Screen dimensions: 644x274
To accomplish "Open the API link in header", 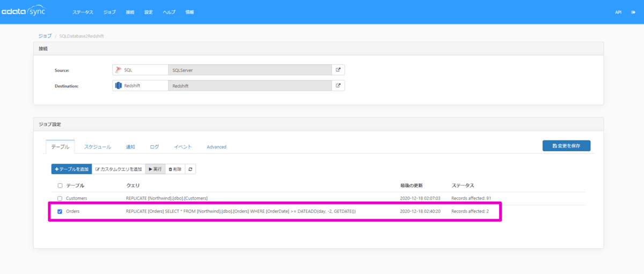I will coord(618,12).
